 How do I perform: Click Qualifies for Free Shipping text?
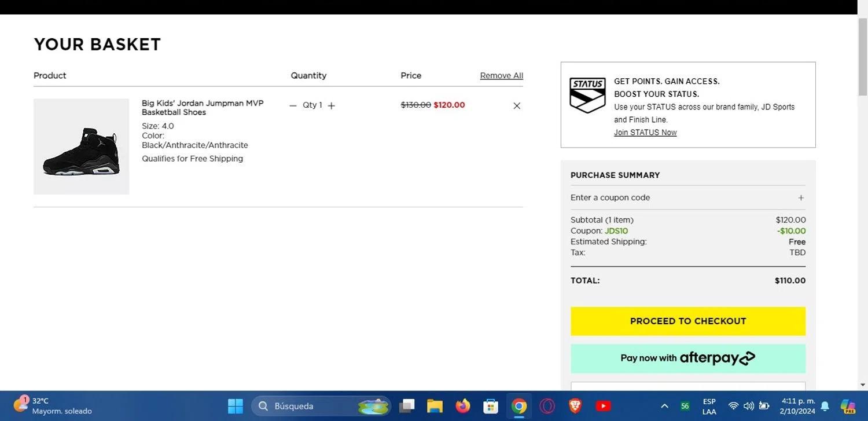[192, 159]
